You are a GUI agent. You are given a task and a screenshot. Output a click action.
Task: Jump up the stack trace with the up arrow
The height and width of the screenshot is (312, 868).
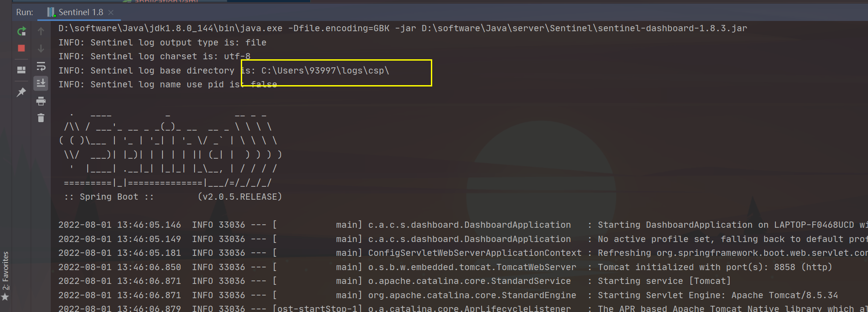[41, 31]
